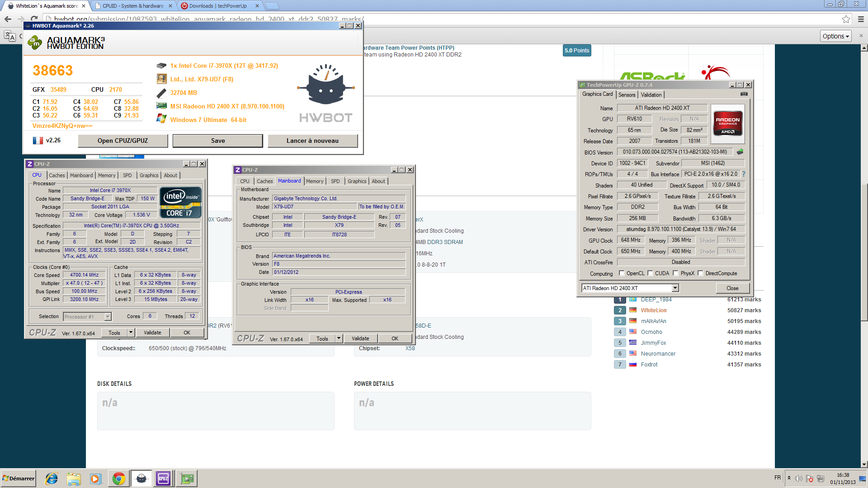The width and height of the screenshot is (868, 488).
Task: Click the Démarrer start button
Action: click(18, 479)
